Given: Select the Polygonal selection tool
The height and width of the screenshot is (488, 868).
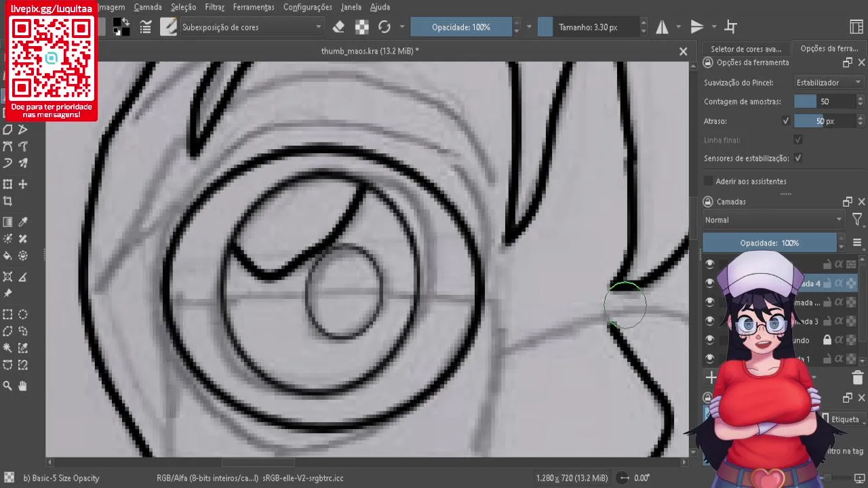Looking at the screenshot, I should (x=7, y=332).
